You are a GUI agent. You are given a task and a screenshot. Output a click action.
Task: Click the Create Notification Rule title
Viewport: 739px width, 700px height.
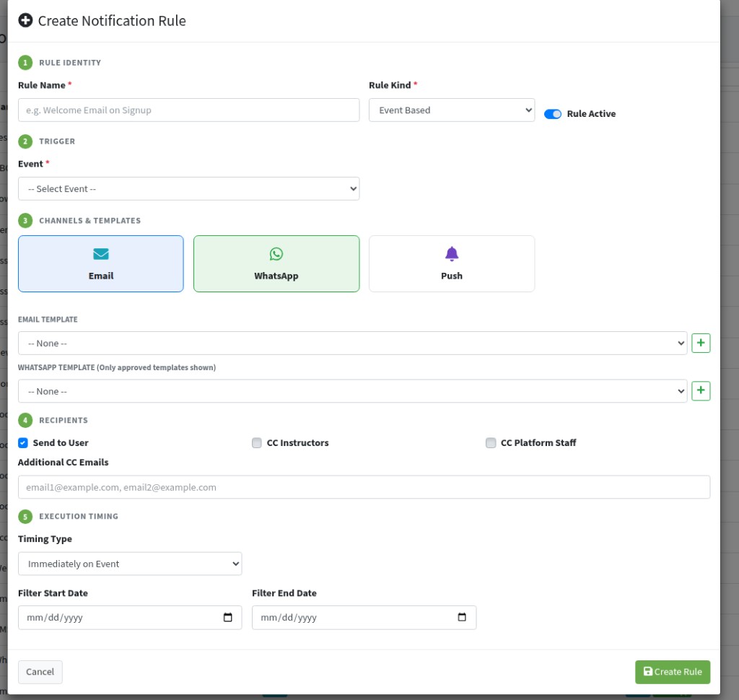pyautogui.click(x=112, y=21)
